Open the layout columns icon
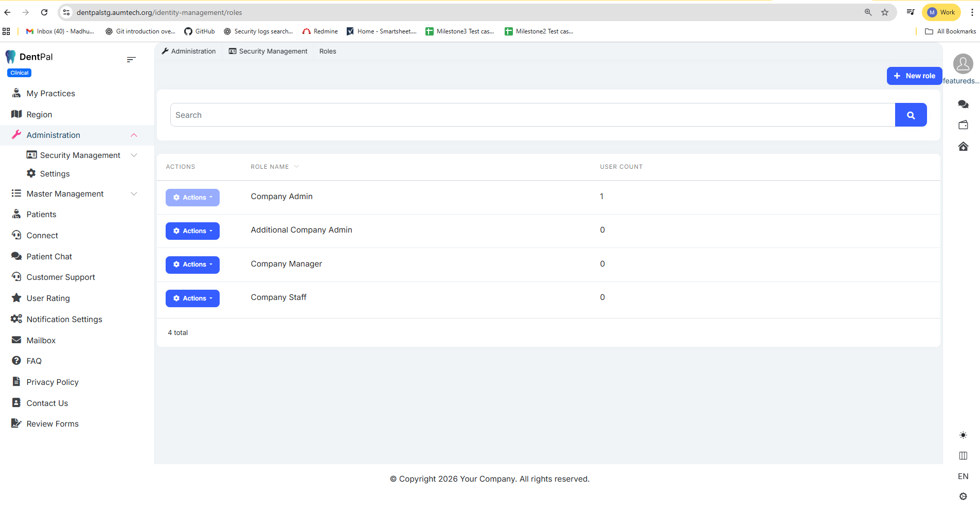Viewport: 980px width, 512px height. pyautogui.click(x=963, y=456)
